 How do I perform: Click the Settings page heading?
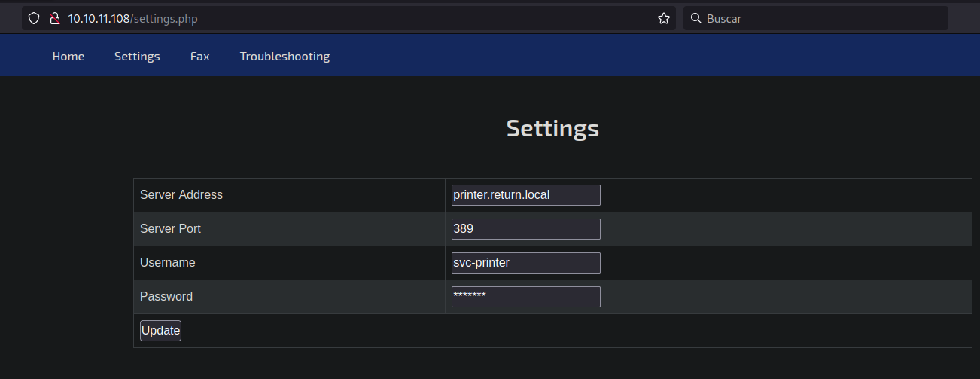(x=552, y=128)
